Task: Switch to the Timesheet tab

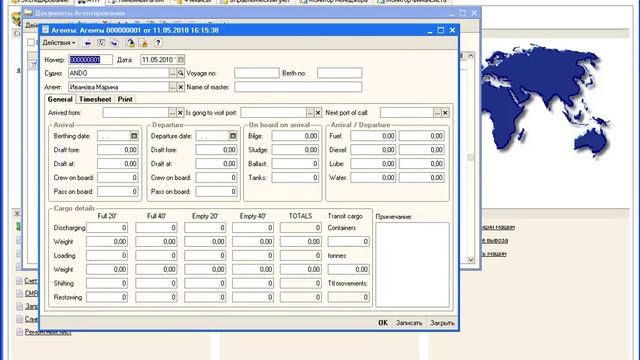Action: tap(95, 99)
